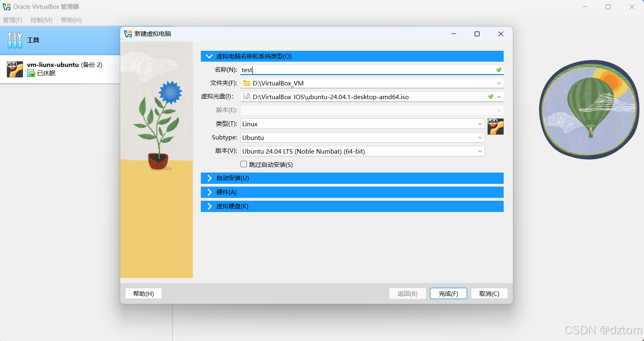Collapse 虚拟电脑名称和系统类型 section
The height and width of the screenshot is (341, 644).
pos(352,56)
